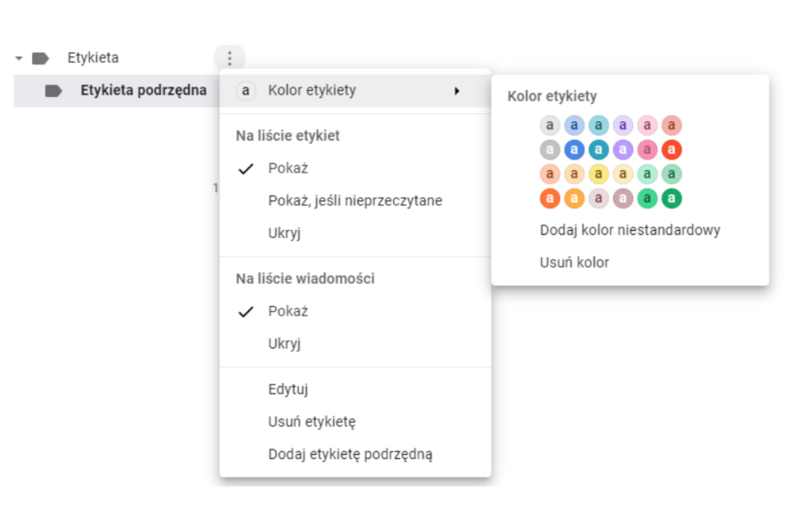Click Dodaj etykietę podrzędną

(350, 455)
